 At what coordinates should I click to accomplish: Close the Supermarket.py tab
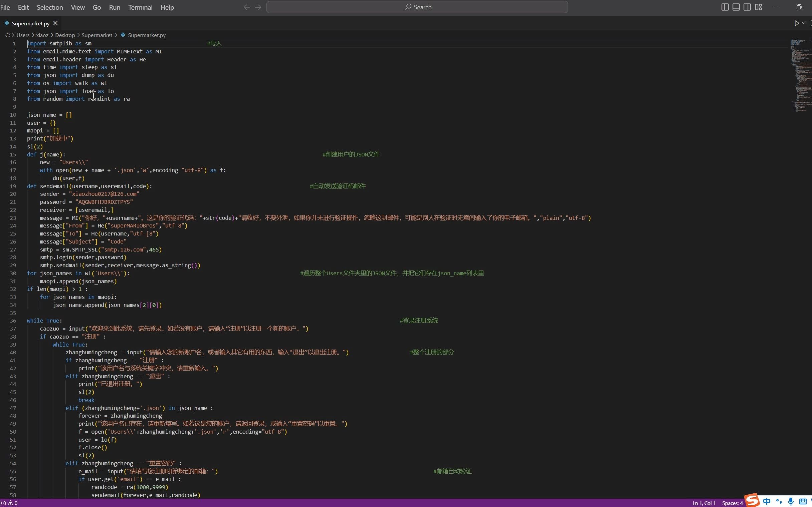[55, 23]
